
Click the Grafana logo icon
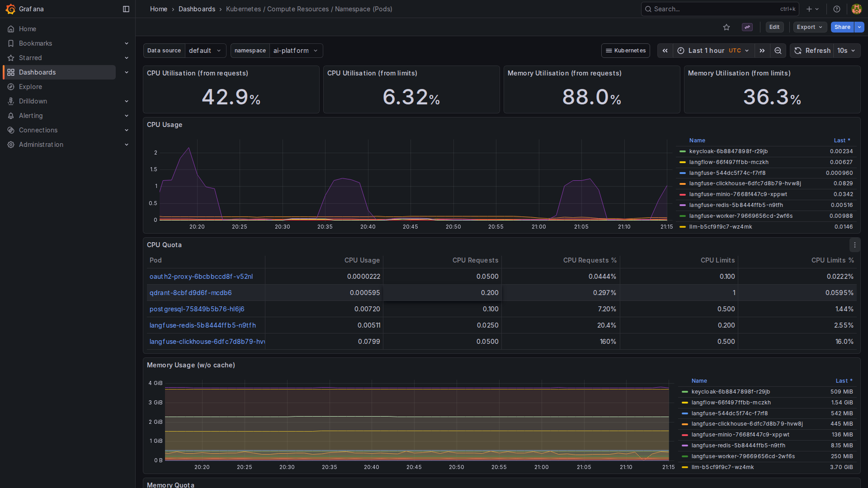click(x=10, y=9)
